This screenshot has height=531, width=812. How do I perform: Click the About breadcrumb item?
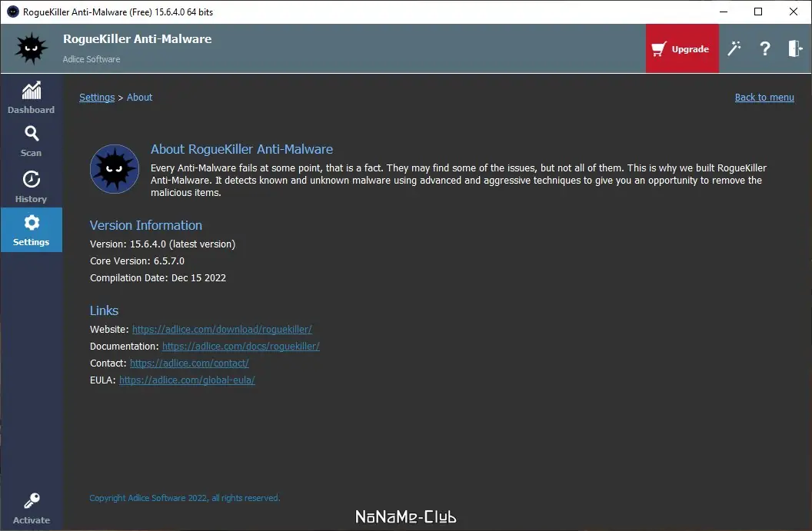(x=139, y=98)
